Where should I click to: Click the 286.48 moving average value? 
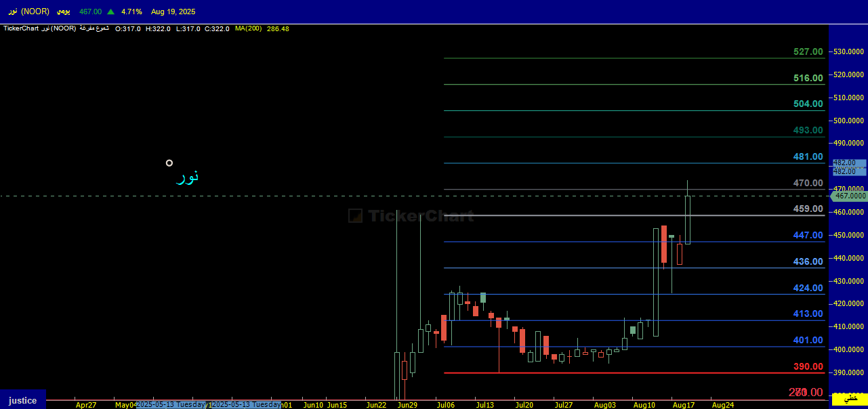(x=278, y=28)
